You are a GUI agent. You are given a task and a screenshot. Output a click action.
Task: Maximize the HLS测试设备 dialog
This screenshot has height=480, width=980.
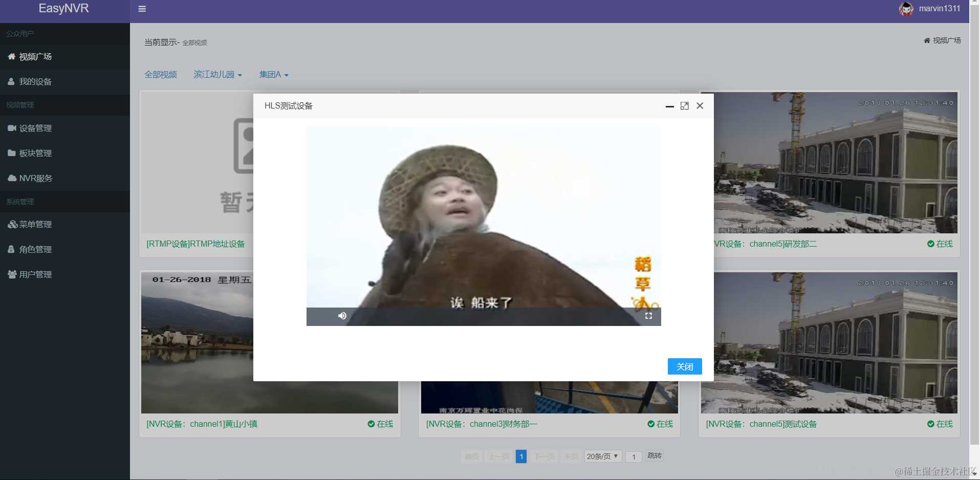pos(685,106)
